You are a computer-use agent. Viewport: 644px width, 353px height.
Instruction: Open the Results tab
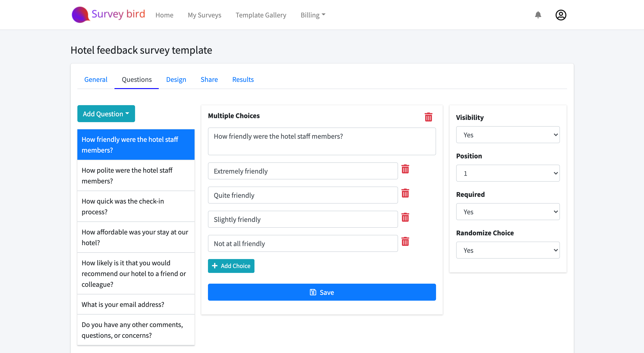[243, 80]
